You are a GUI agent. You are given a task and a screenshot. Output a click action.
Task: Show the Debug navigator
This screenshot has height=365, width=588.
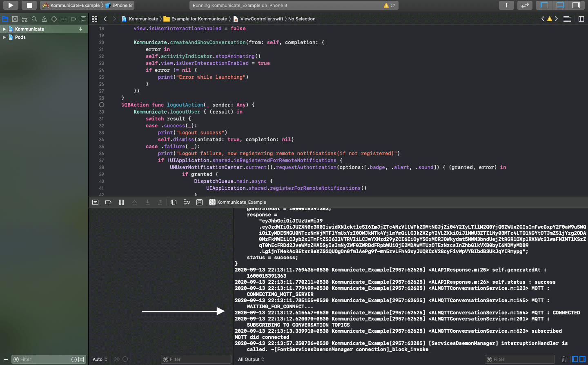coord(64,19)
